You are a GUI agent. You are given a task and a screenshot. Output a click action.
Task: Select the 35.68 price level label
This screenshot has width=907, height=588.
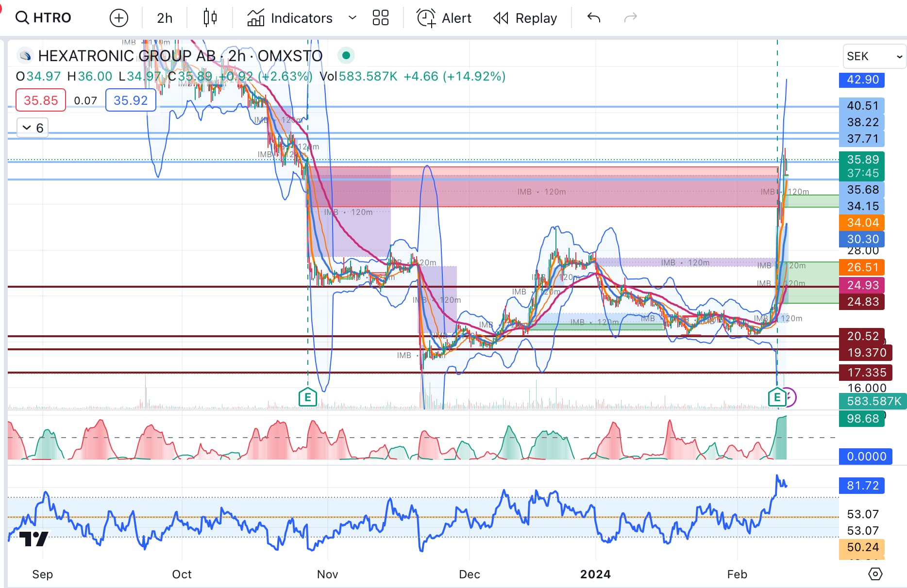[862, 190]
